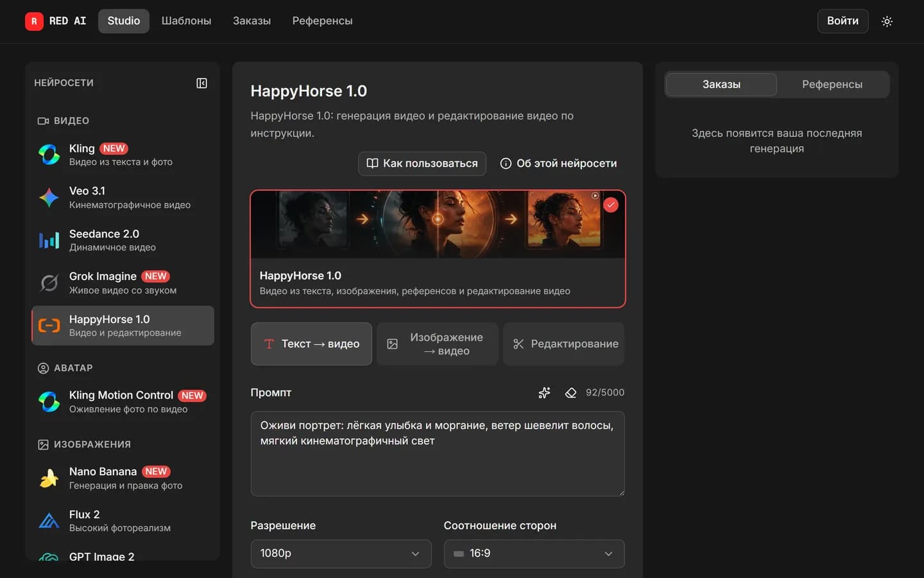
Task: Click Как пользоваться button
Action: (x=422, y=163)
